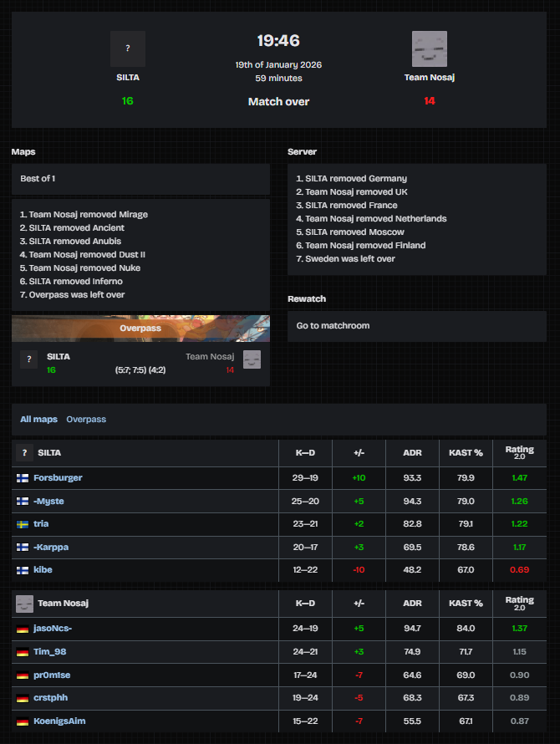This screenshot has width=560, height=744.
Task: Click the Team Nosaj name in header
Action: (430, 78)
